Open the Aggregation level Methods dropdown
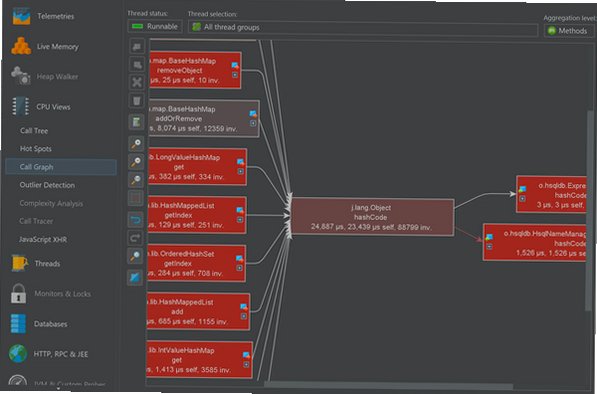Screen dimensions: 597x394 pyautogui.click(x=569, y=31)
